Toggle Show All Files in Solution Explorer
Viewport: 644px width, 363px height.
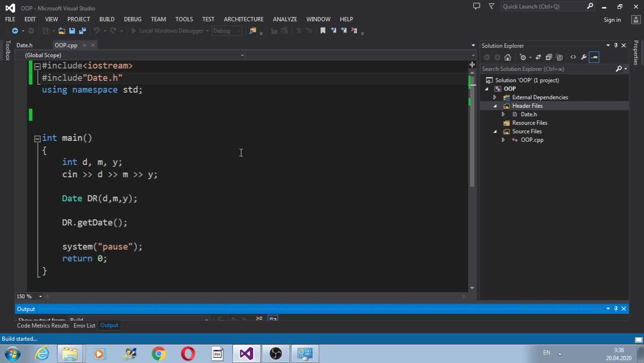[x=559, y=57]
